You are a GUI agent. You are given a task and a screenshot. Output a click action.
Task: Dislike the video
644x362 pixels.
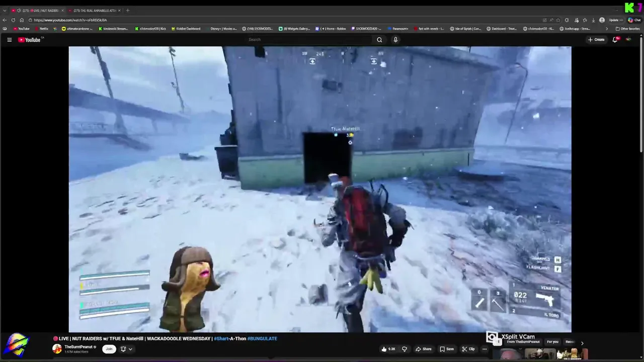tap(404, 349)
